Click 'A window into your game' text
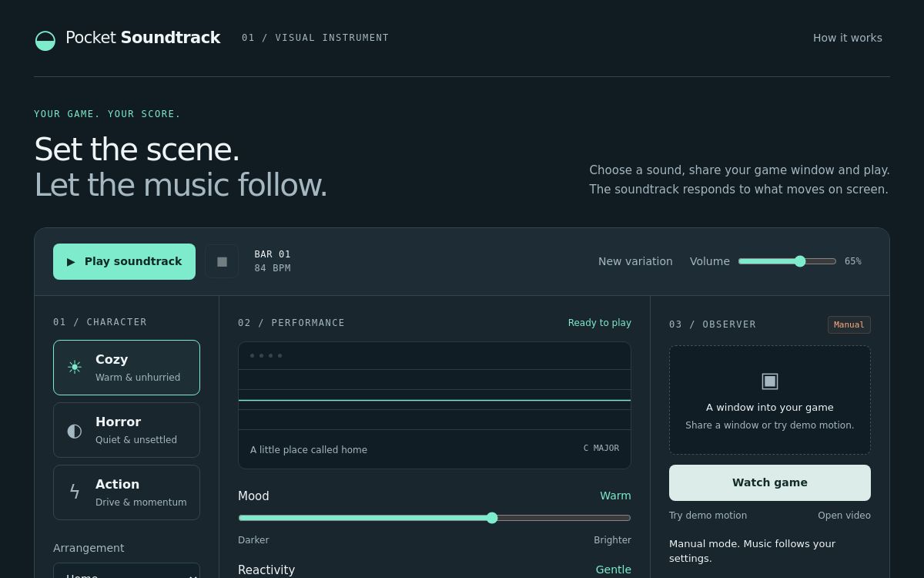The image size is (924, 578). [770, 408]
